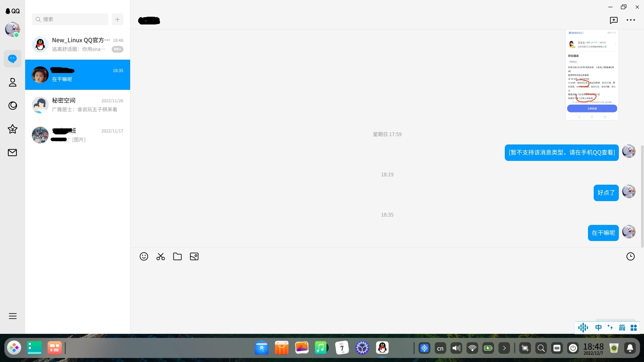Click the start group chat icon
This screenshot has width=644, height=362.
click(613, 20)
